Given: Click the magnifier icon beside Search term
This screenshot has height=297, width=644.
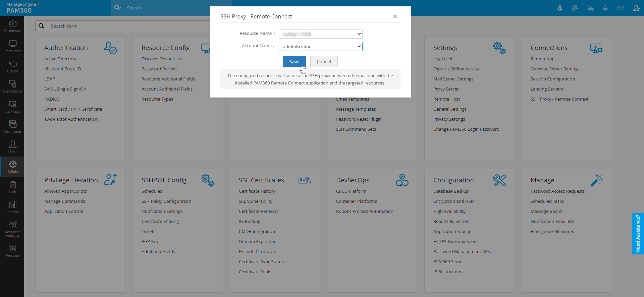Looking at the screenshot, I should (x=41, y=26).
